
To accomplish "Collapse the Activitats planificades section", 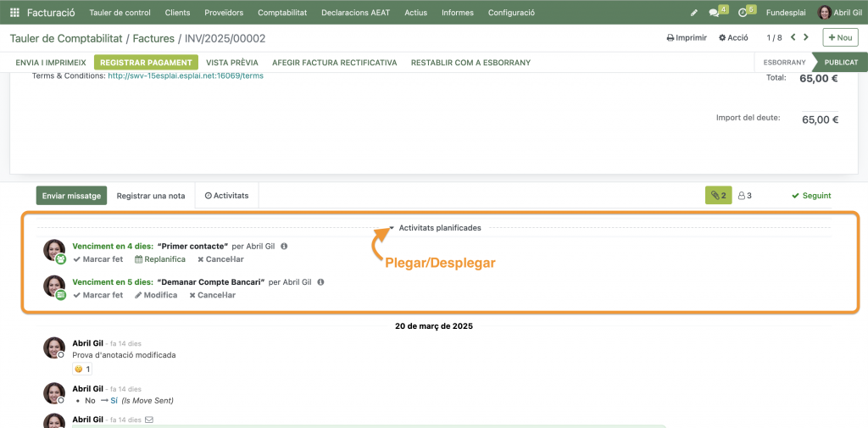I will (x=435, y=228).
